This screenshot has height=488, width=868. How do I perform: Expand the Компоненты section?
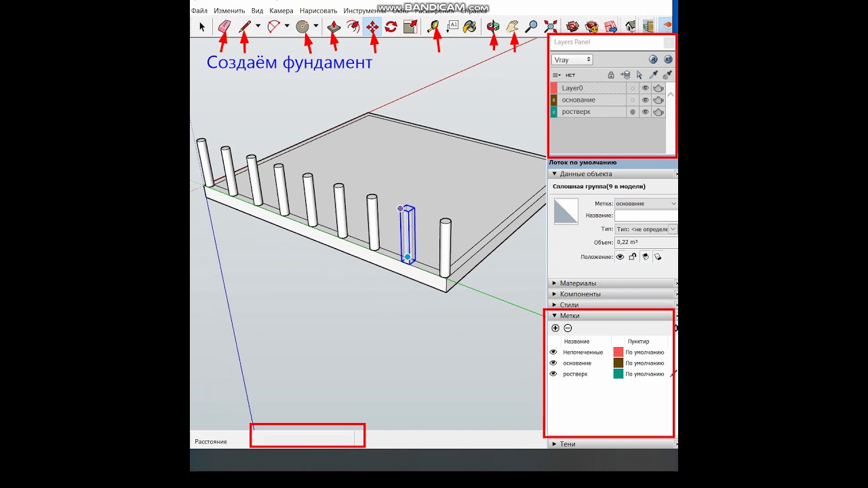tap(555, 294)
